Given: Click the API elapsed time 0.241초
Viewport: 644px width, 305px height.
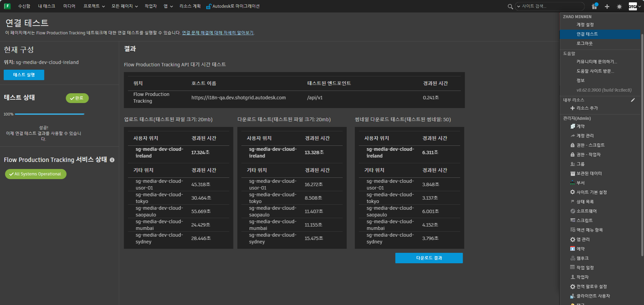Looking at the screenshot, I should pyautogui.click(x=431, y=98).
